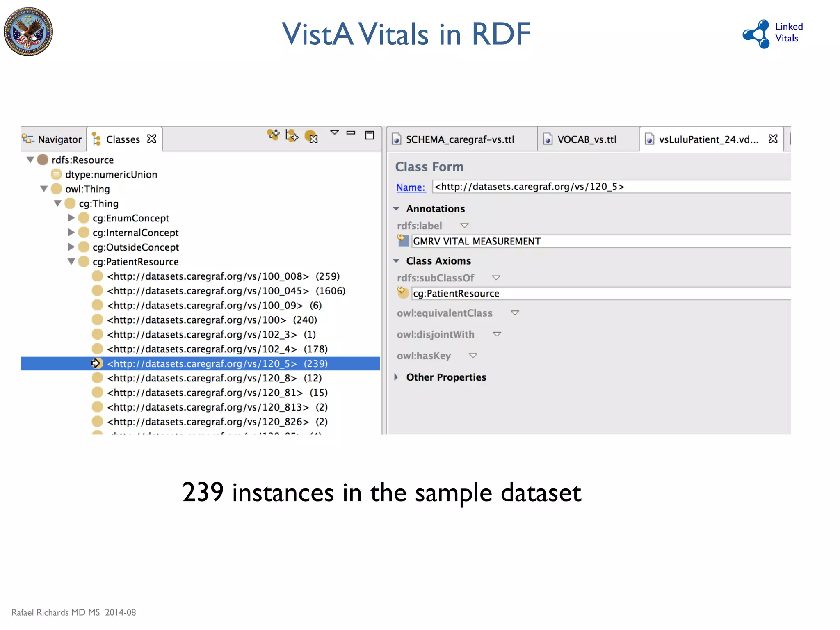Collapse the Class Axioms section

pos(396,261)
